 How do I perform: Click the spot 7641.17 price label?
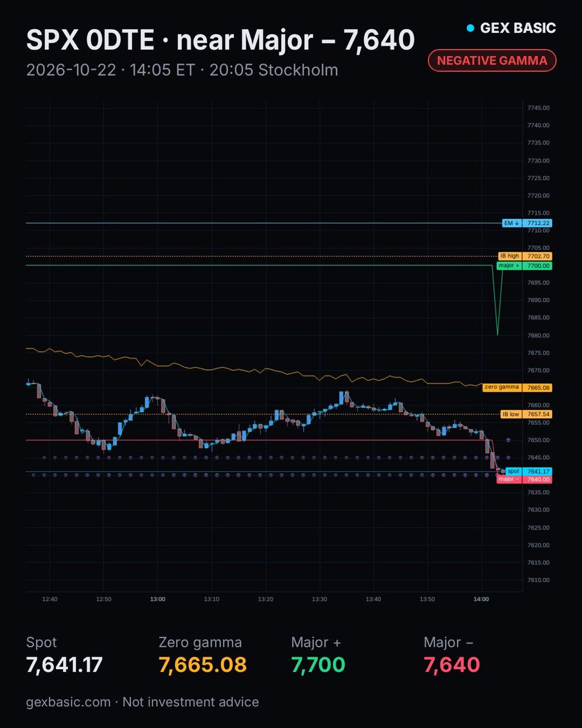click(528, 471)
